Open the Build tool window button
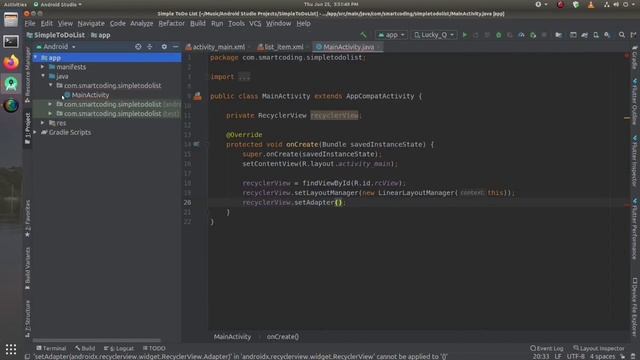This screenshot has height=360, width=640. pyautogui.click(x=85, y=348)
